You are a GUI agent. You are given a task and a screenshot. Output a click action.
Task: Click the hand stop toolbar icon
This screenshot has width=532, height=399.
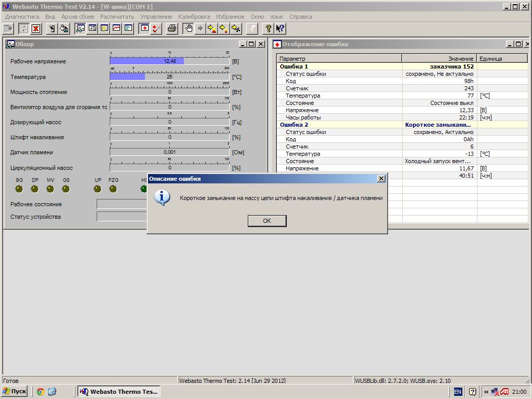189,29
